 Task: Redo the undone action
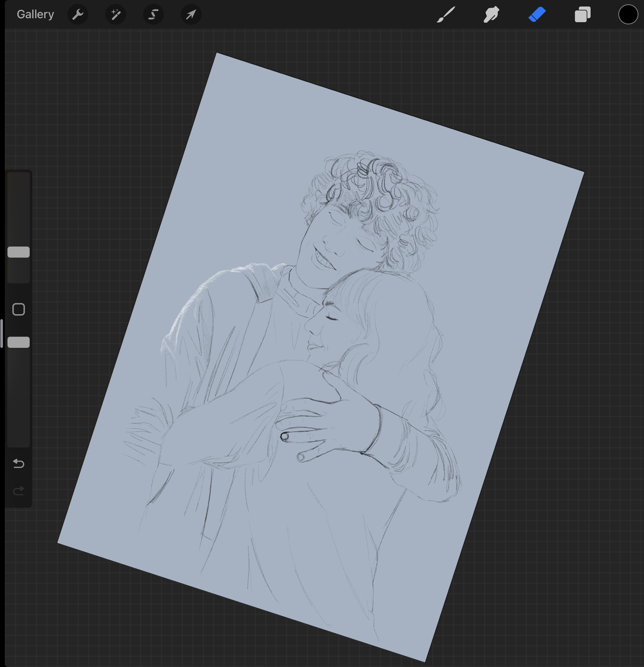click(x=19, y=491)
